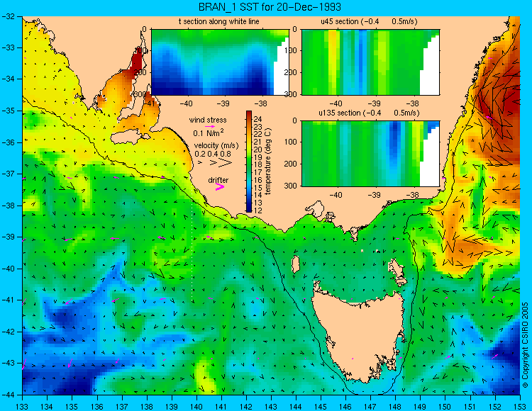This screenshot has width=532, height=411.
Task: Click the colorbar value 12
Action: point(257,210)
